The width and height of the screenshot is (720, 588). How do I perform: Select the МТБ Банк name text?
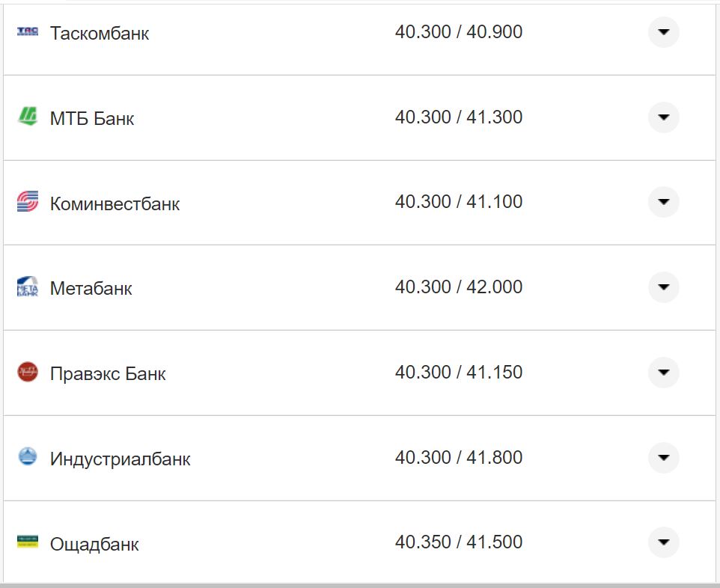point(92,119)
